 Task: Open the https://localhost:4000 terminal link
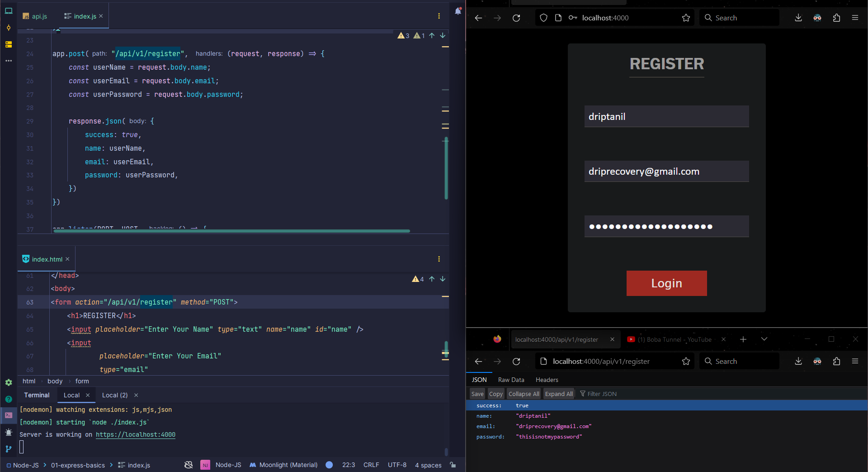point(135,434)
